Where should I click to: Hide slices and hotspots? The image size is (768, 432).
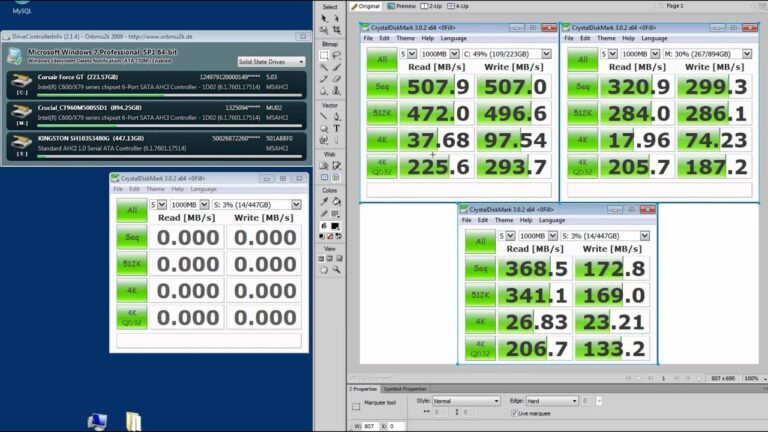tap(325, 177)
